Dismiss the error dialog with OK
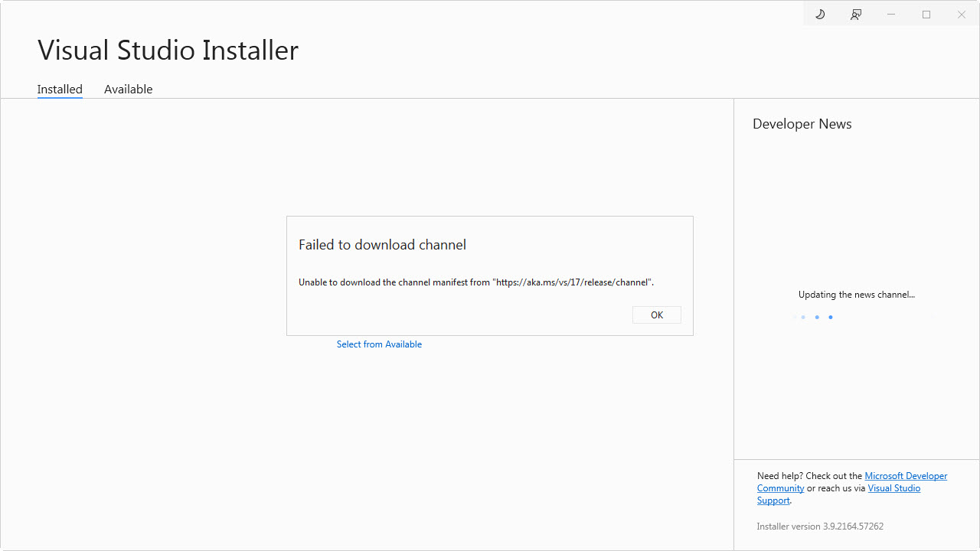 (x=657, y=315)
